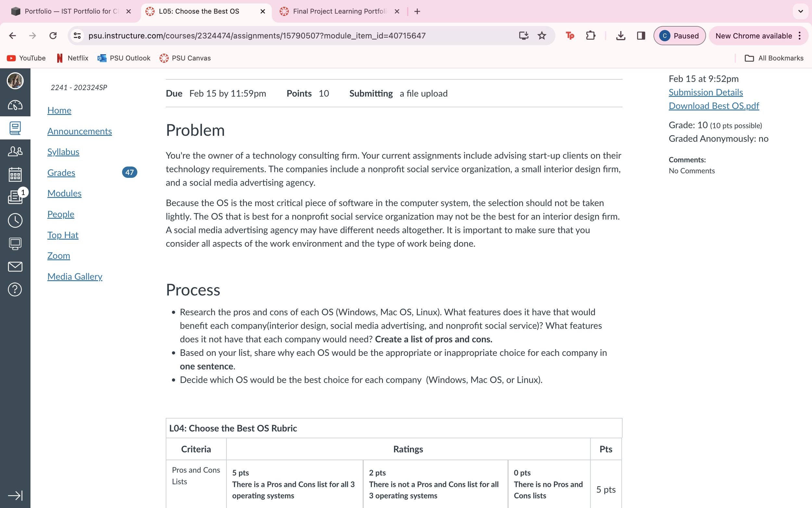Open Canvas Calendar icon in sidebar
This screenshot has height=508, width=812.
(15, 175)
